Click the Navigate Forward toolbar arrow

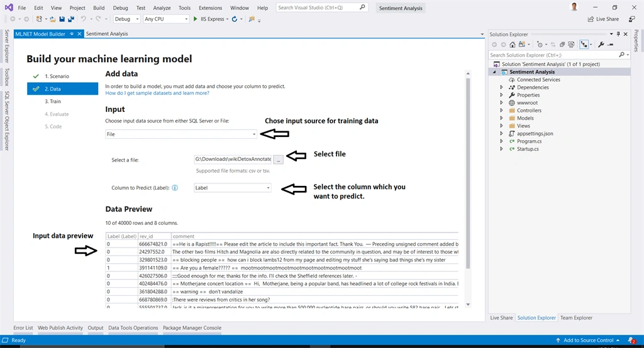26,19
